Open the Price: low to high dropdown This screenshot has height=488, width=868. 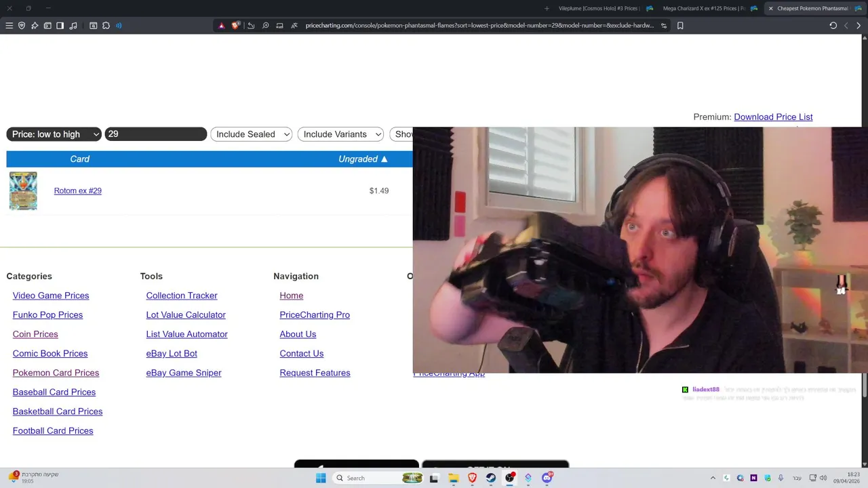[54, 134]
